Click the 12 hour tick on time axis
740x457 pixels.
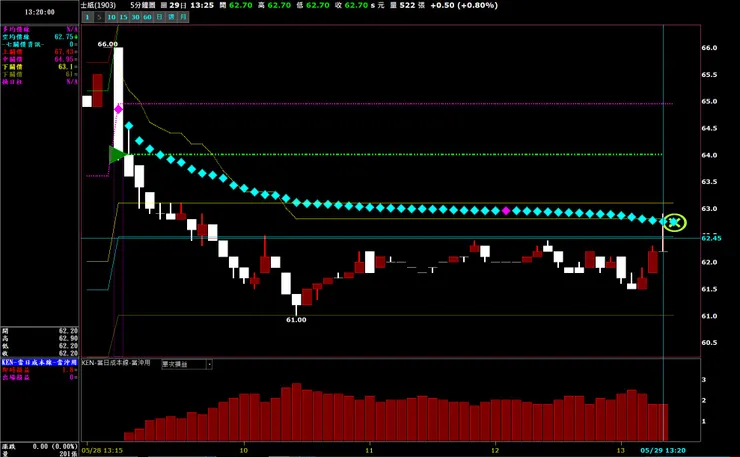[x=495, y=450]
